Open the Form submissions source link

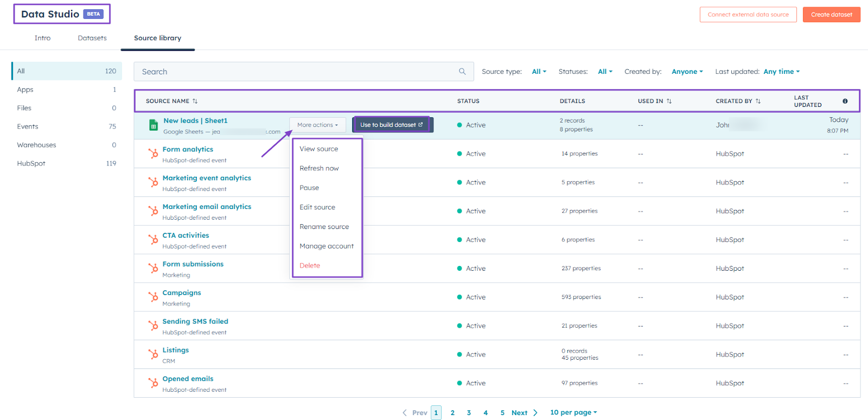coord(193,264)
